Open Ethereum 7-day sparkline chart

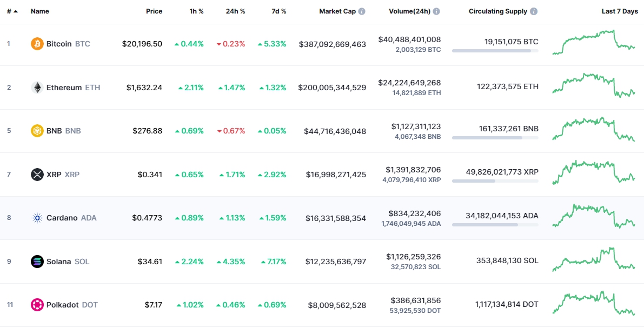click(x=594, y=85)
